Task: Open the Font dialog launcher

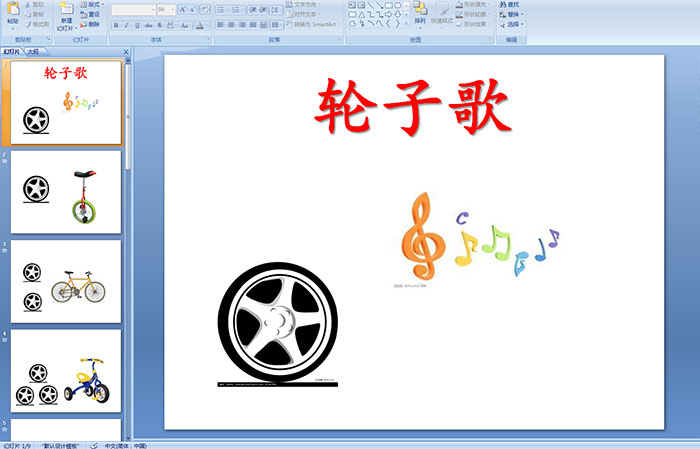Action: pos(208,40)
